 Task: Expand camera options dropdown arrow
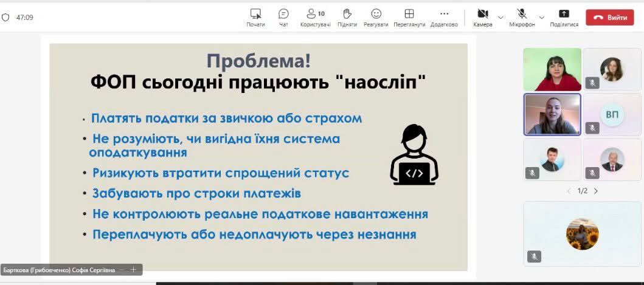coord(500,17)
